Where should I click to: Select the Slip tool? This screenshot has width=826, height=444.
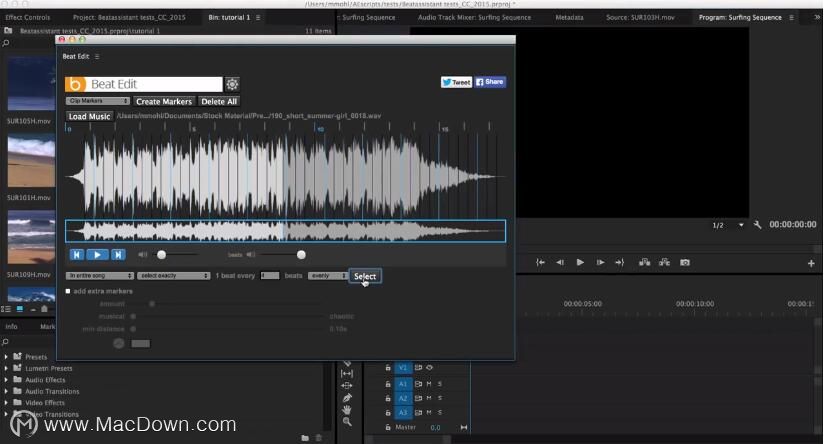(347, 373)
